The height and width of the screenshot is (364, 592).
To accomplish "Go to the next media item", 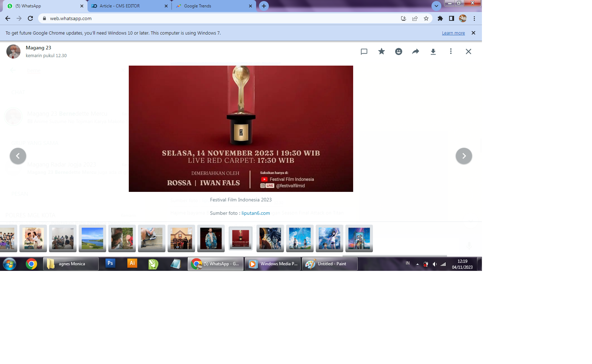I will (x=464, y=156).
